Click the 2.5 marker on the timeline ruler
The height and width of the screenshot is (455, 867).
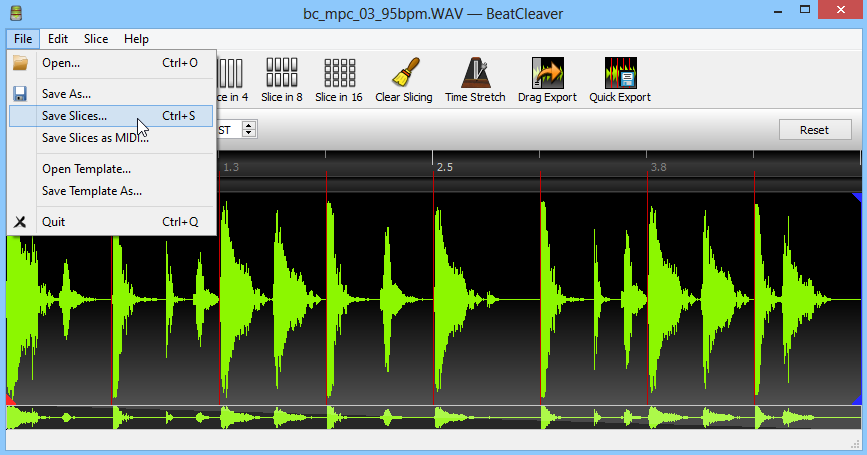(x=445, y=167)
